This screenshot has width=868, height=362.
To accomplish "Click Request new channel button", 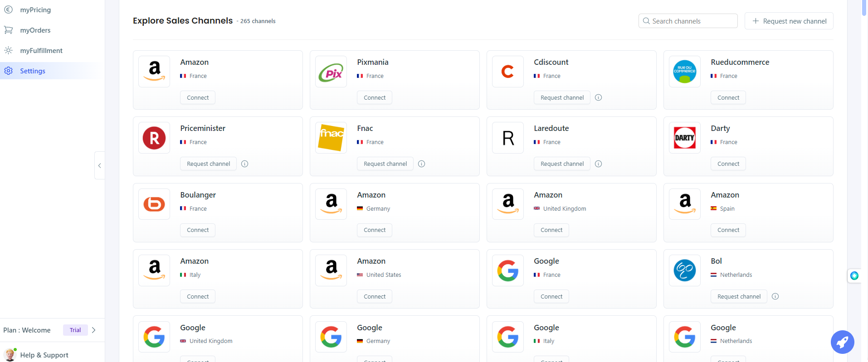I will (x=789, y=21).
